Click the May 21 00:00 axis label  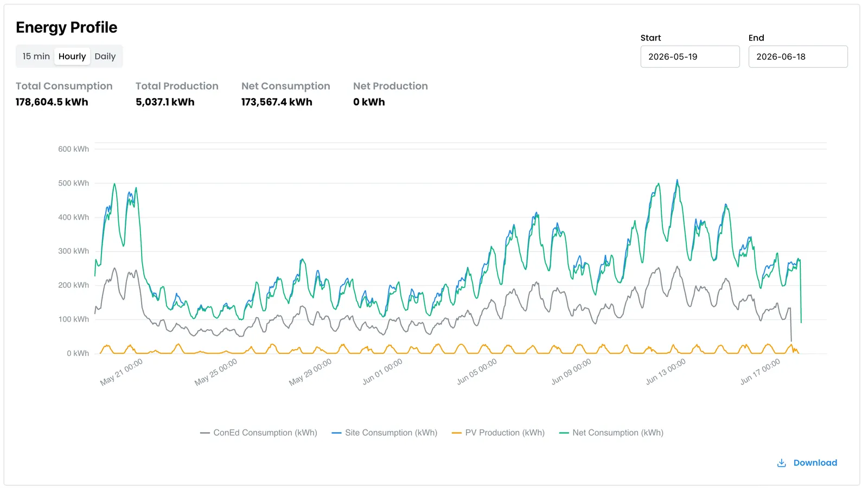[x=122, y=372]
